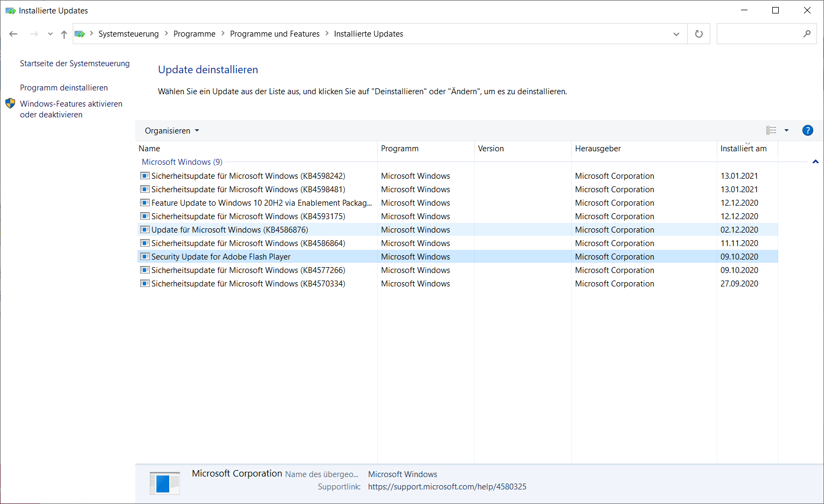824x504 pixels.
Task: Select update KB4593175 row
Action: click(x=457, y=216)
